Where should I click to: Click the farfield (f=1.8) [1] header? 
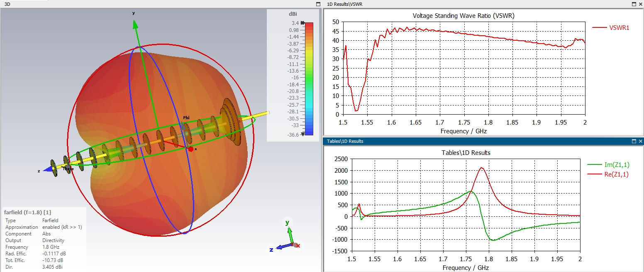coord(27,213)
